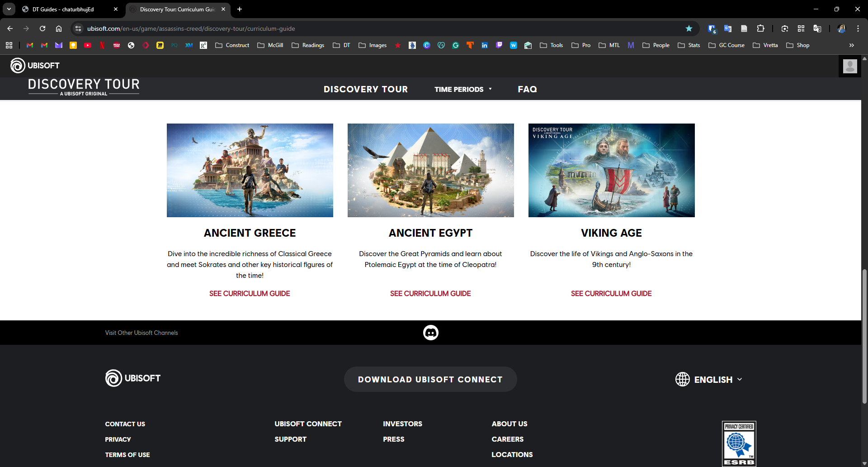Click the Discovery Tour logo title
Viewport: 868px width, 467px height.
click(84, 87)
